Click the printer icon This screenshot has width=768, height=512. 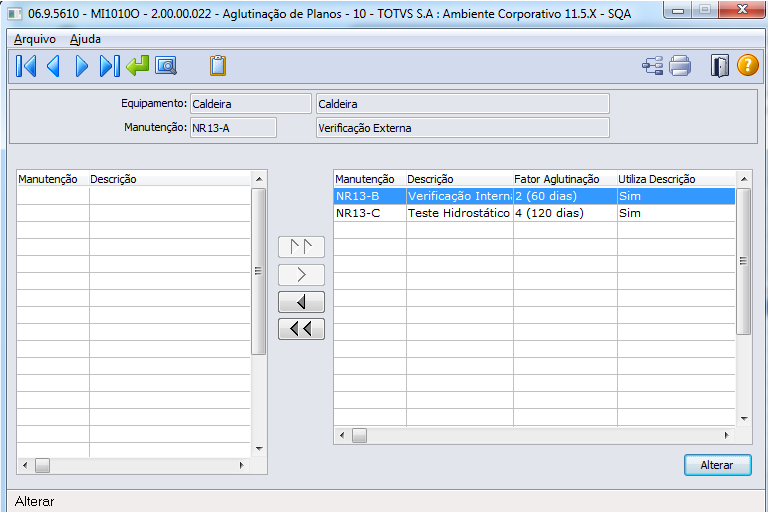pos(680,66)
